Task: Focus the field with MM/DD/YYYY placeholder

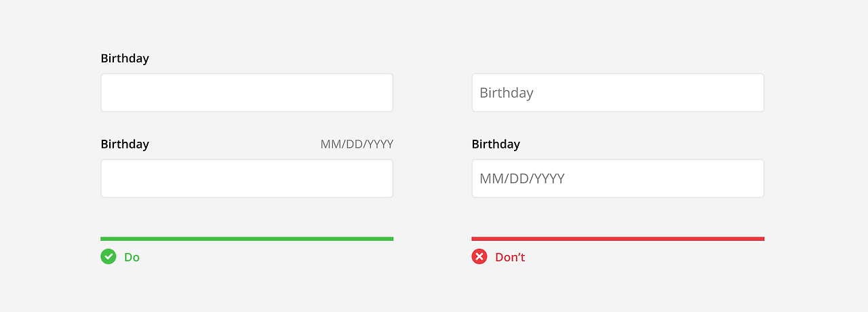Action: coord(618,178)
